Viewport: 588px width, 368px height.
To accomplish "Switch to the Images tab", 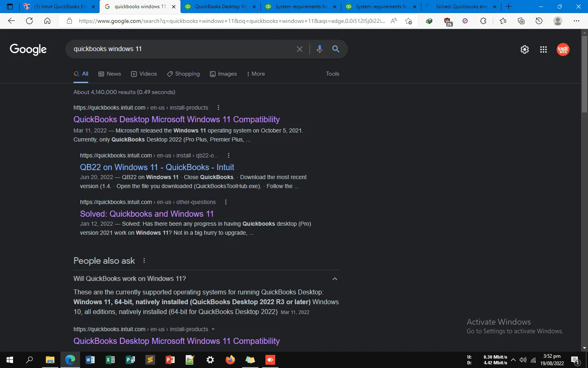I will (x=223, y=74).
